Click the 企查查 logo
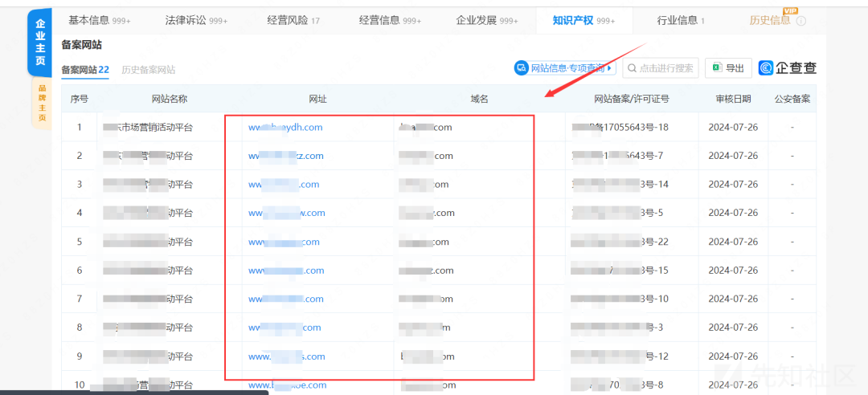This screenshot has width=868, height=395. (x=787, y=68)
